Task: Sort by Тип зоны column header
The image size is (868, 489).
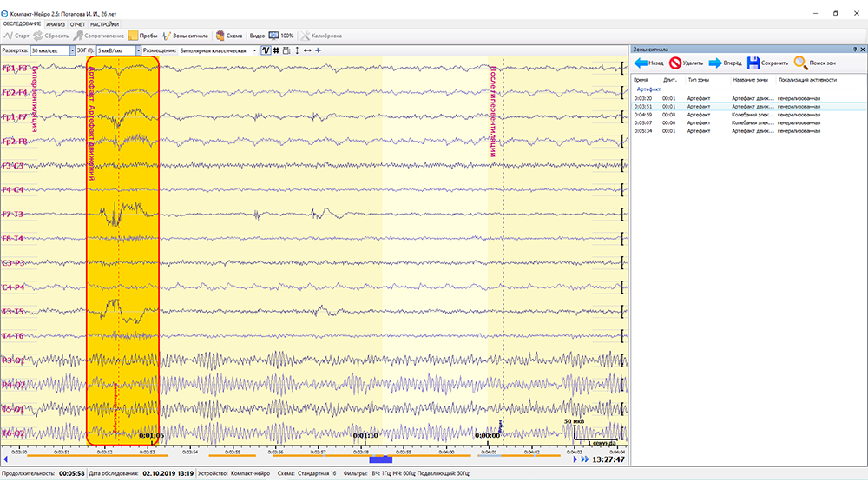Action: point(699,80)
